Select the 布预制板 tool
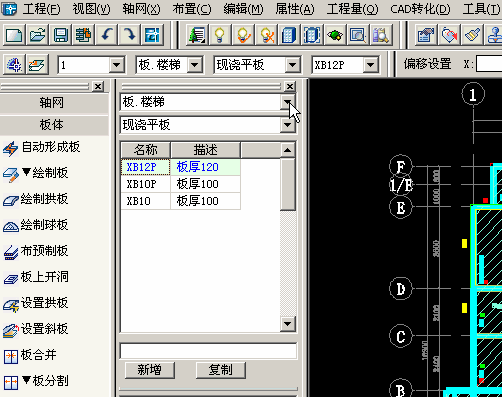Screen dimensions: 502x397 tap(36, 251)
